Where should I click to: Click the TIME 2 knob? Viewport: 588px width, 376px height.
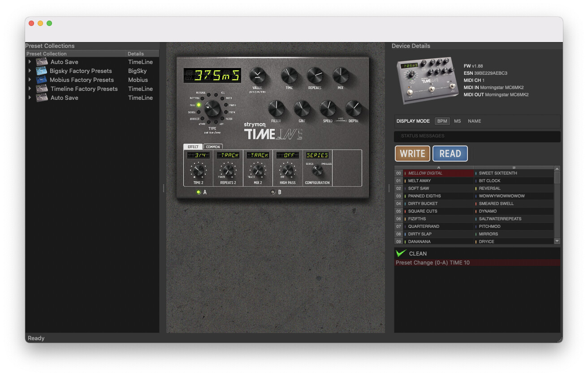[x=198, y=170]
